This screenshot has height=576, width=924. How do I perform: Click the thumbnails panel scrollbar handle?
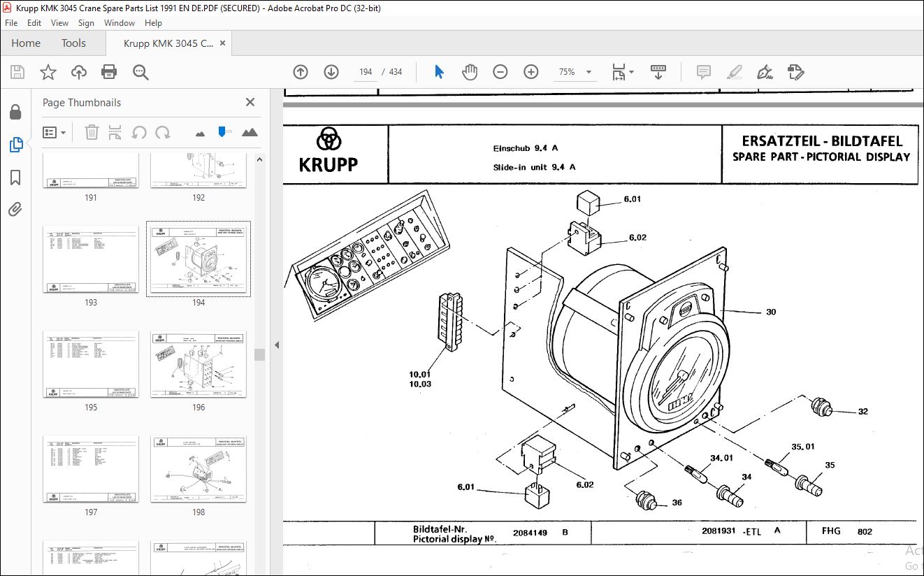coord(259,355)
